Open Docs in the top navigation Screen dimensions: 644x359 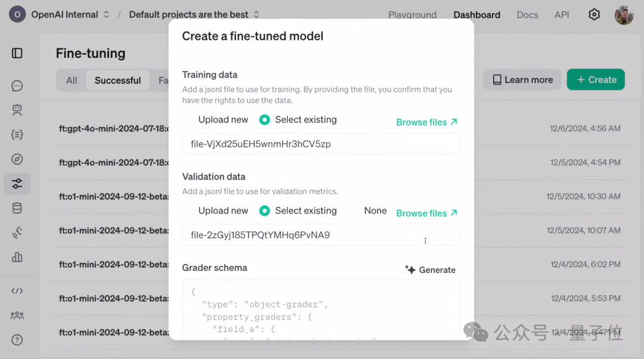[527, 15]
